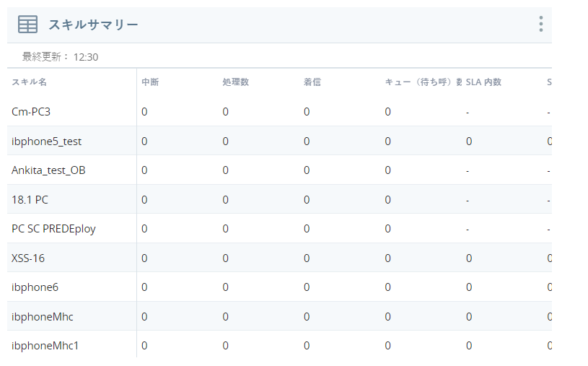
Task: Select the PC SC PREDEploy skill row
Action: point(279,229)
